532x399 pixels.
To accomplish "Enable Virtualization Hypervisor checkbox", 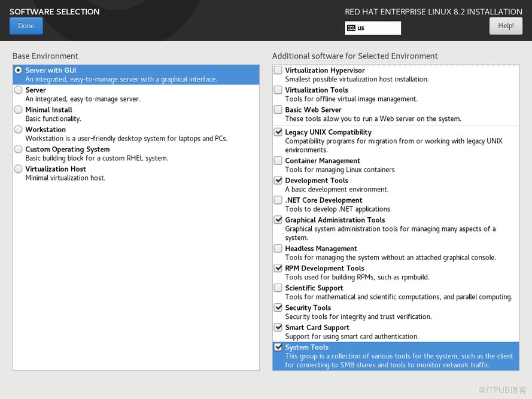I will [278, 71].
